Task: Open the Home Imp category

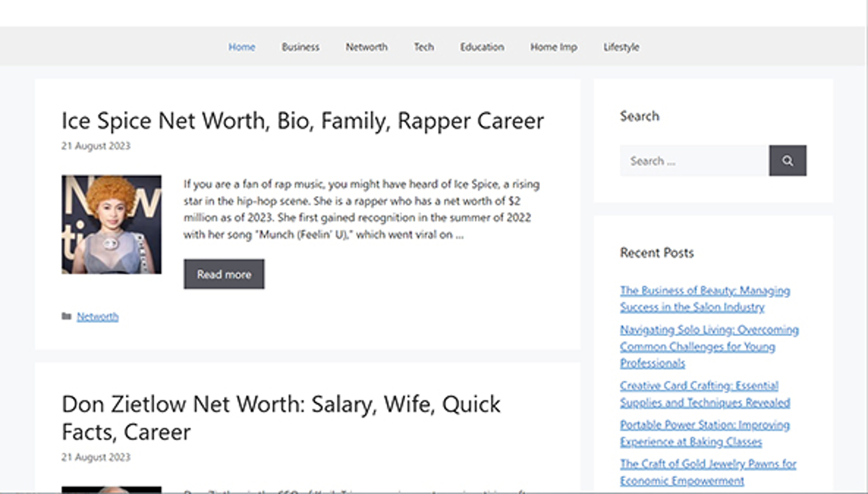Action: coord(553,47)
